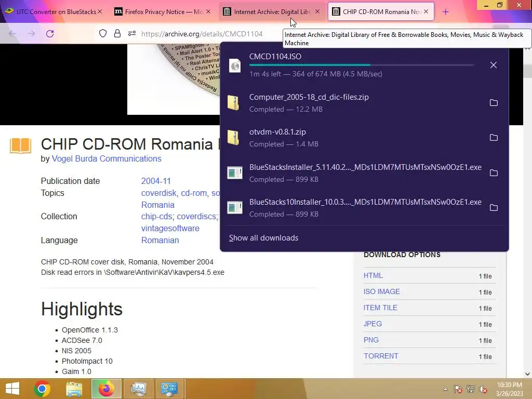Open containing folder for otvdm-v0.8.1.zip
Viewport: 532px width, 399px height.
[x=494, y=137]
